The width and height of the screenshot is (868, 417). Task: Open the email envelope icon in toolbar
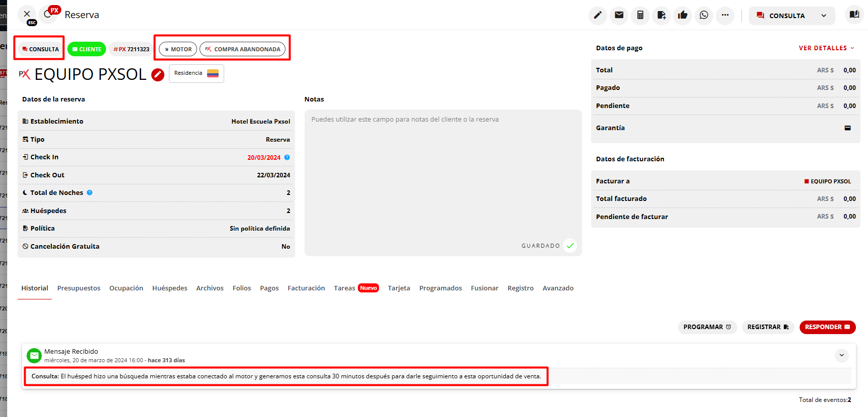pyautogui.click(x=619, y=15)
